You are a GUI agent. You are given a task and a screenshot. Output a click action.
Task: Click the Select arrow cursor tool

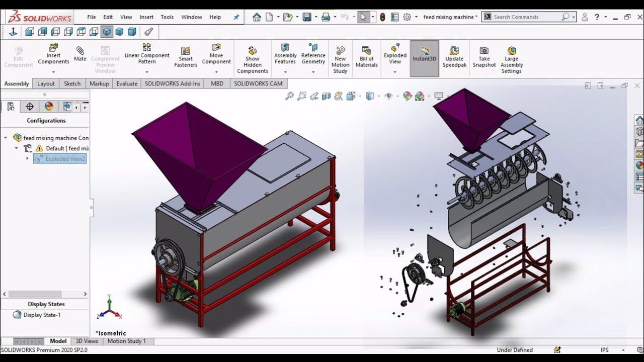[363, 17]
